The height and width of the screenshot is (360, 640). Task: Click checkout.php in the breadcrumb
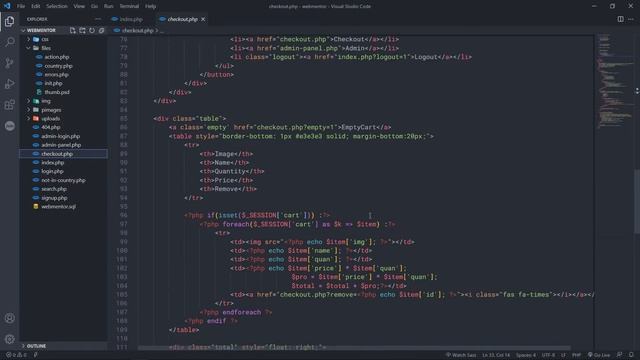pos(137,30)
